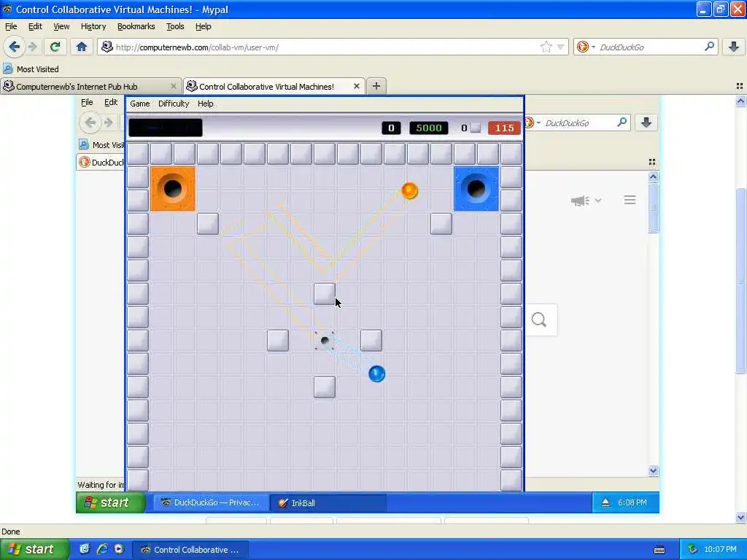Viewport: 747px width, 560px height.
Task: Click the outer search magnifier icon
Action: pos(709,47)
